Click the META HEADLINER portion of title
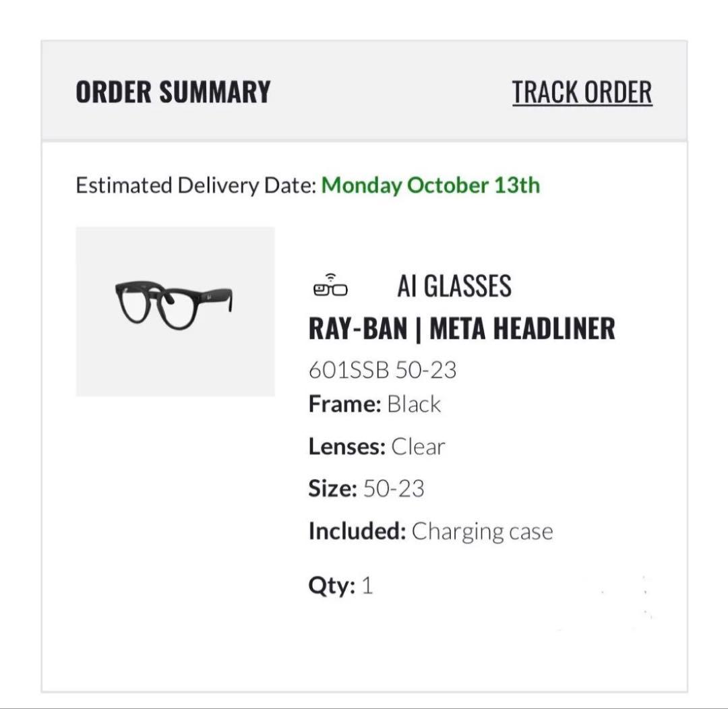Screen dimensions: 728x709 point(522,328)
